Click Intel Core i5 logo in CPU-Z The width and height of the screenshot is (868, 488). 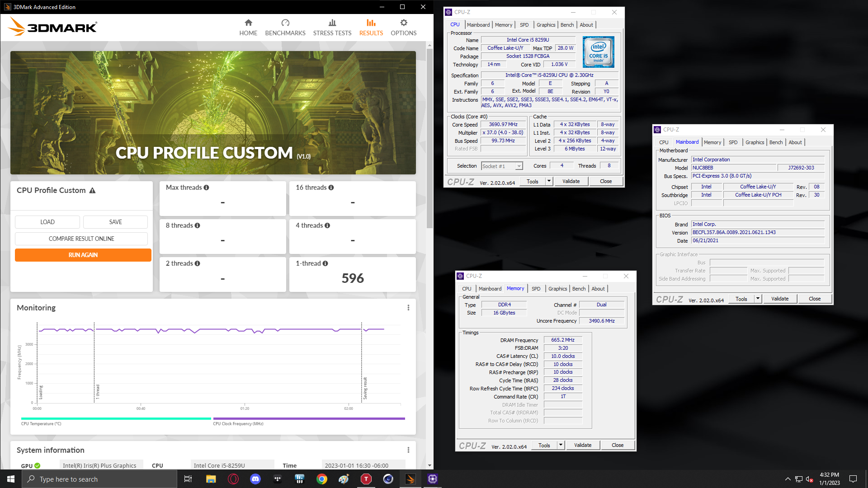point(598,52)
